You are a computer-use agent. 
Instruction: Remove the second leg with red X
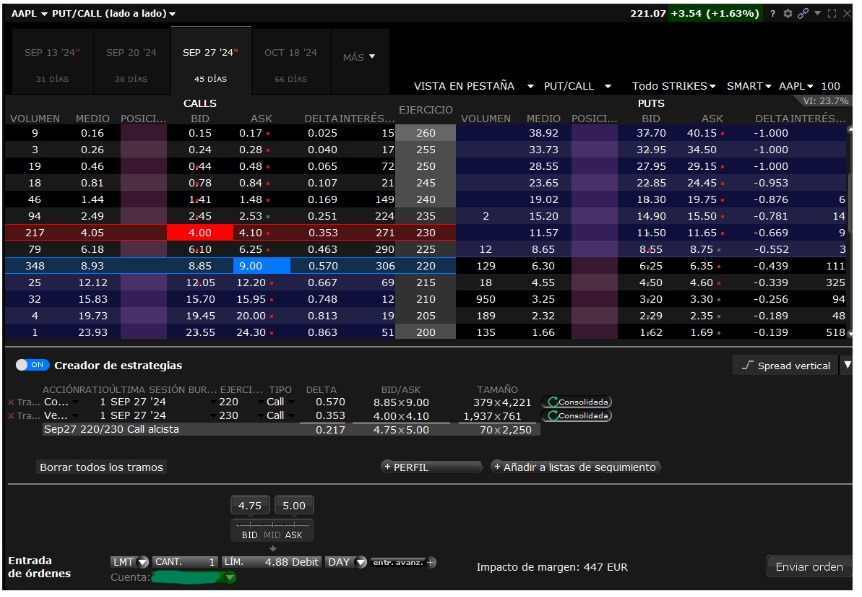pyautogui.click(x=11, y=416)
